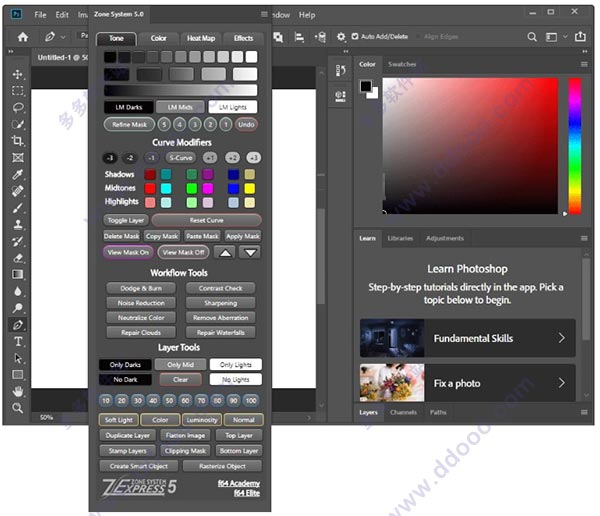Select the Frame tool
The image size is (600, 516).
click(x=18, y=157)
